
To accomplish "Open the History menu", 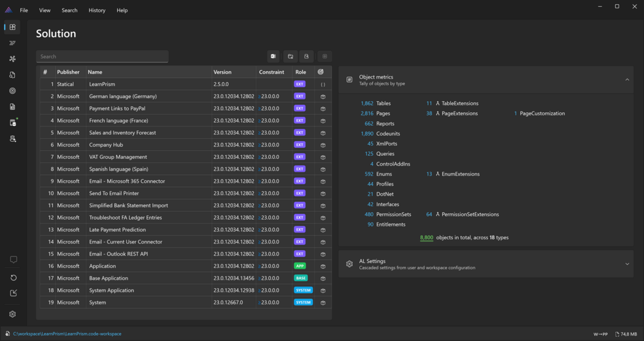I will 97,10.
